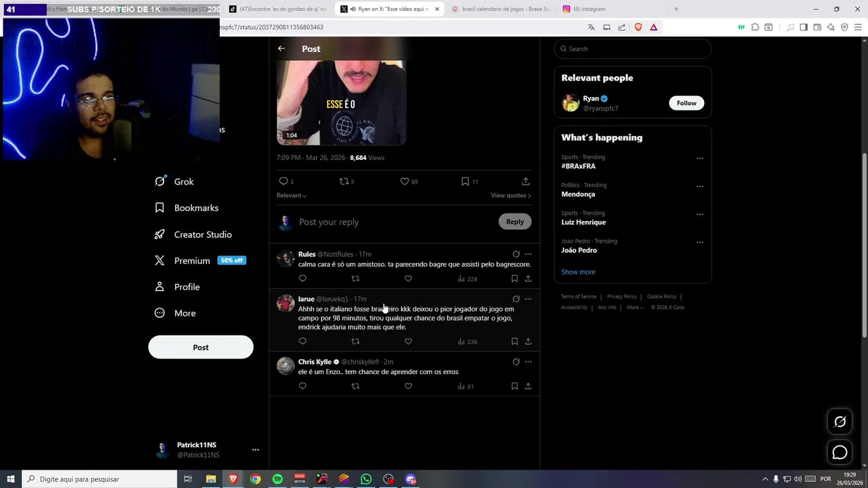Go back with the Post arrow
The height and width of the screenshot is (488, 868).
point(281,49)
